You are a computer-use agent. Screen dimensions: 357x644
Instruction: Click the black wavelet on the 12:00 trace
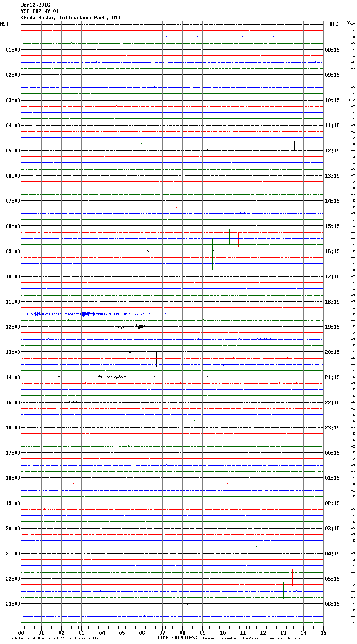(x=139, y=326)
